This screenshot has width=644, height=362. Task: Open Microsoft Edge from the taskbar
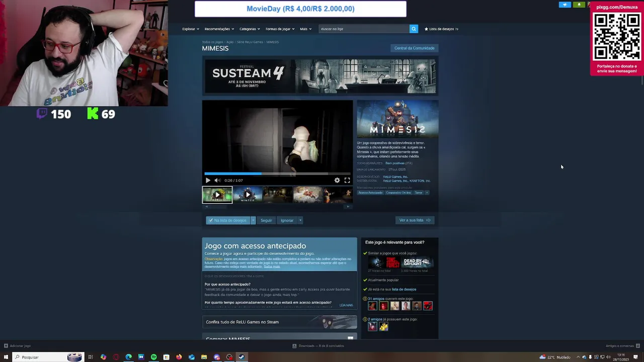[128, 357]
